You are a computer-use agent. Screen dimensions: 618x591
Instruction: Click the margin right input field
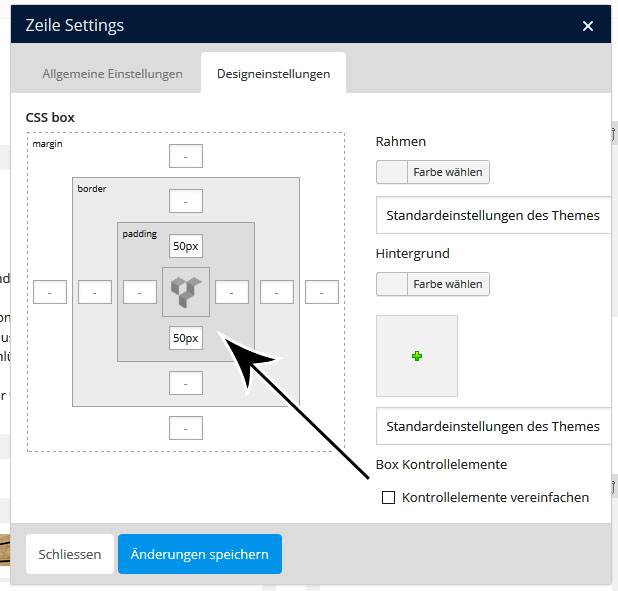pos(322,292)
